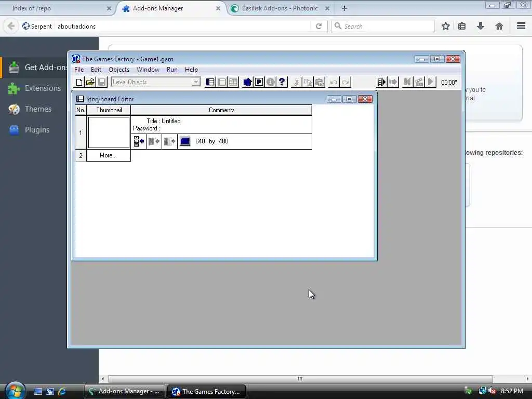Screen dimensions: 532x399
Task: Click the Save disk icon in Games Factory toolbar
Action: pyautogui.click(x=101, y=82)
